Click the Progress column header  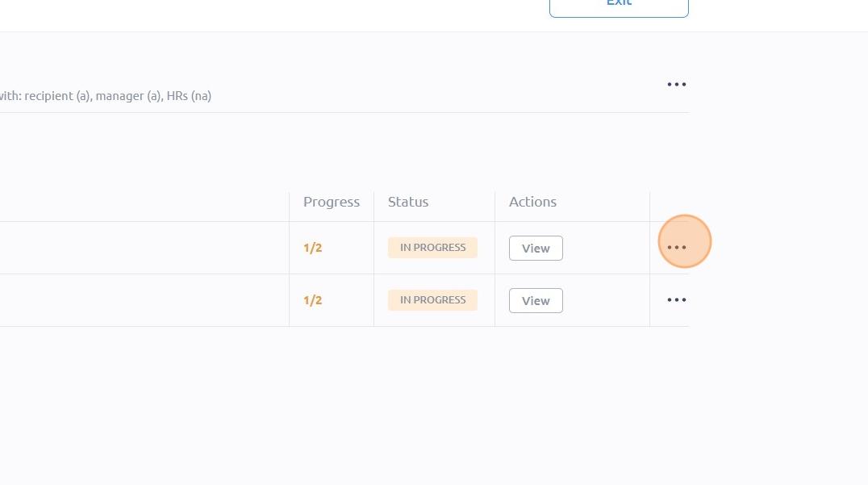[x=331, y=202]
